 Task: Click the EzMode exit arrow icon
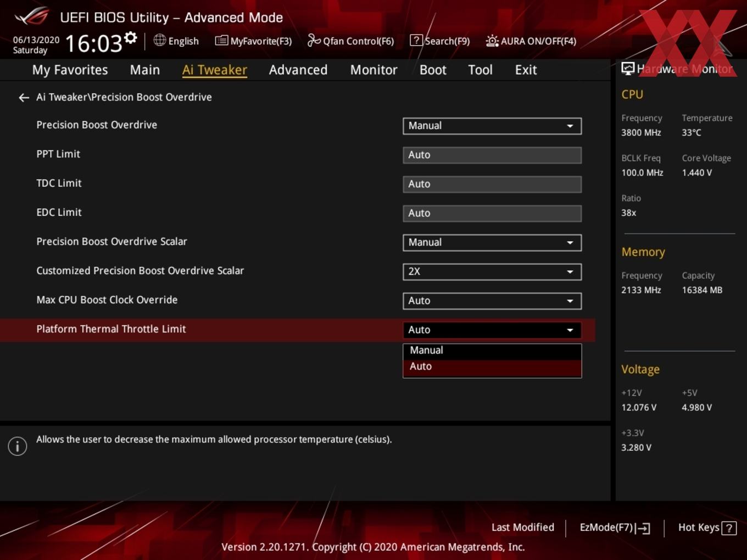pyautogui.click(x=643, y=528)
